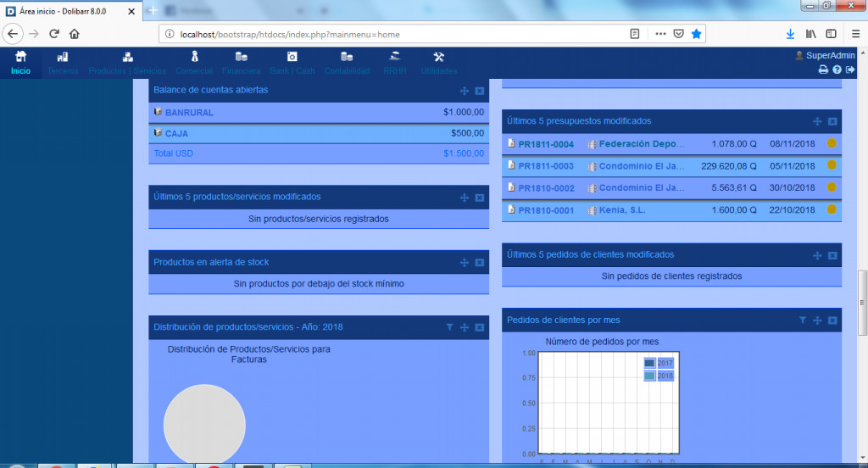The width and height of the screenshot is (868, 468).
Task: Open the RRHH menu
Action: 394,63
